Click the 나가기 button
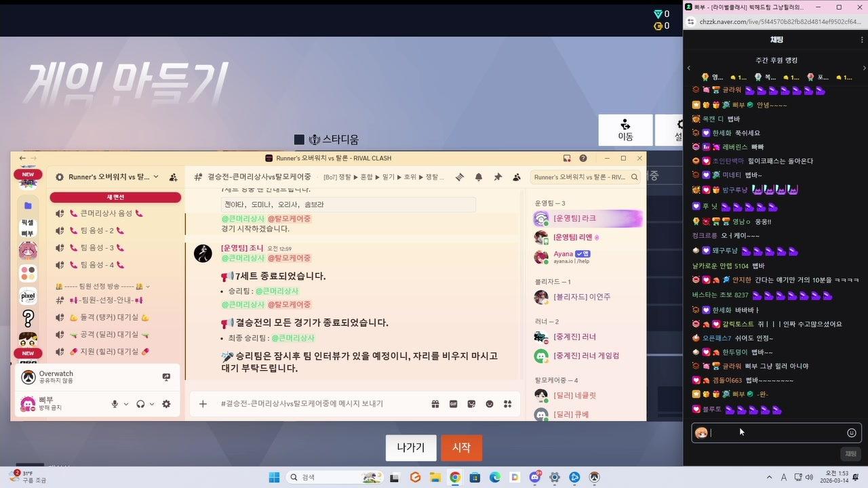 pyautogui.click(x=410, y=447)
